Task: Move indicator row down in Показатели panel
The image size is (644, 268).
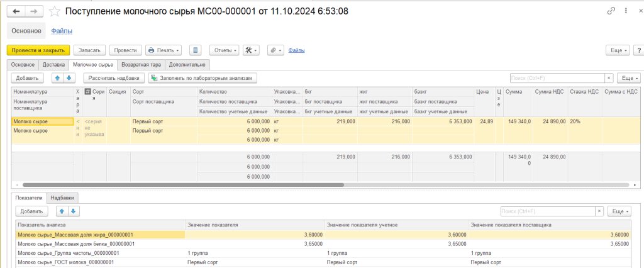Action: pyautogui.click(x=74, y=211)
